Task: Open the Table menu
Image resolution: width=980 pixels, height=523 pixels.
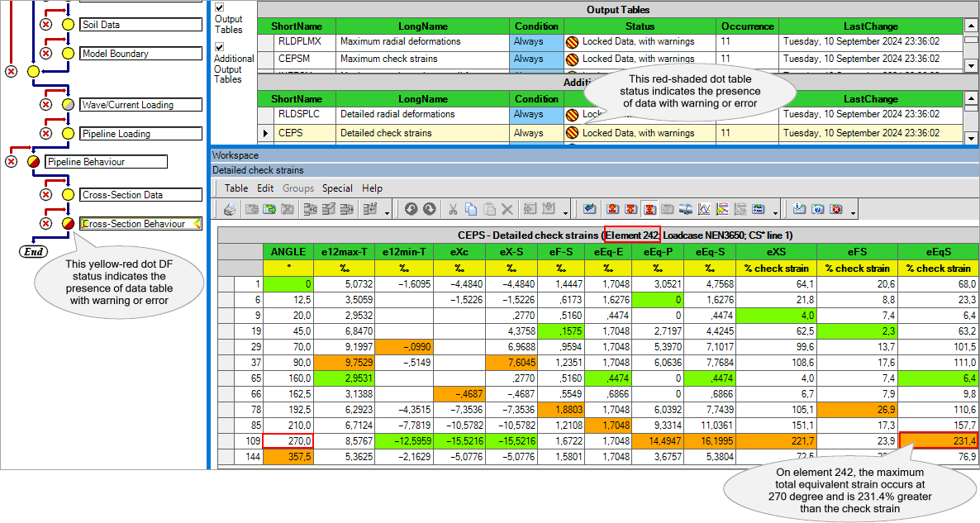Action: pyautogui.click(x=236, y=188)
